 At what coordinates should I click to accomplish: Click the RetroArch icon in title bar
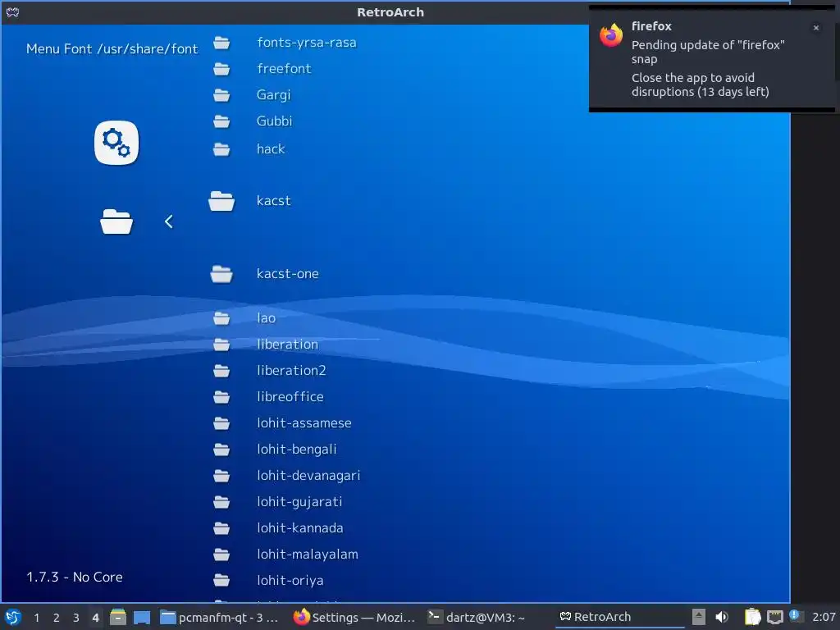(13, 11)
